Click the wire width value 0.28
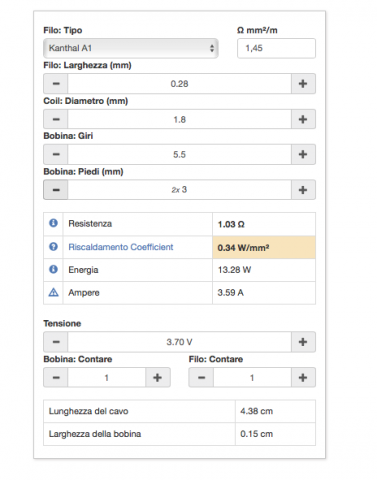 pos(179,84)
